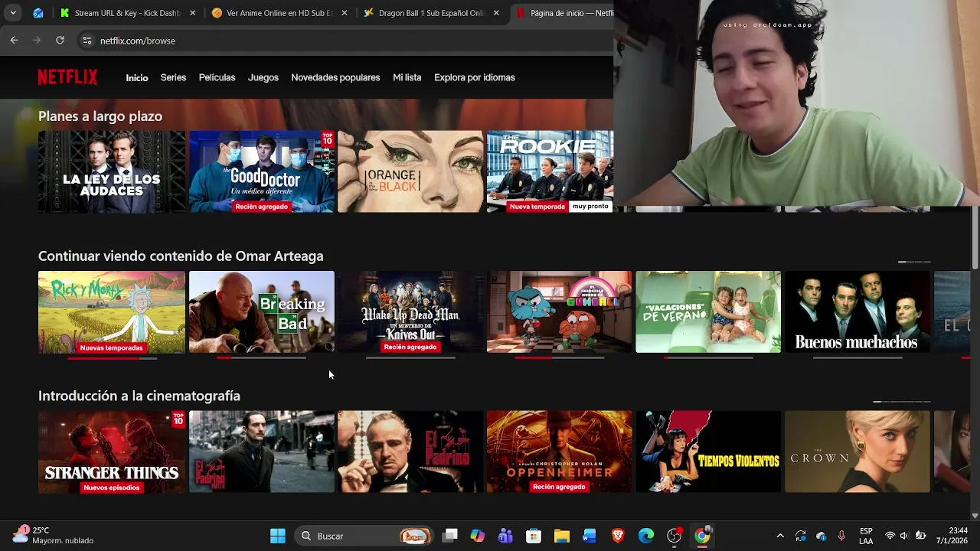Select El Padrino Marlon Brando thumbnail

(410, 452)
